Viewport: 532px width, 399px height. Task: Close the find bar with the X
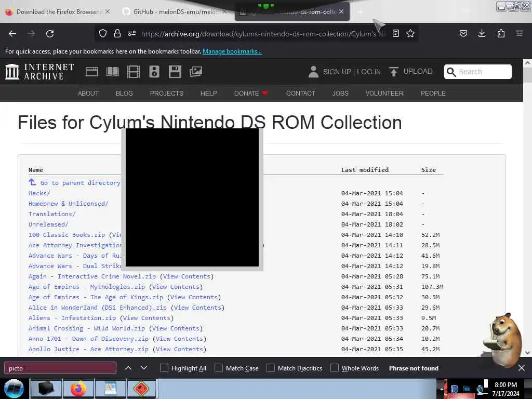click(x=522, y=368)
